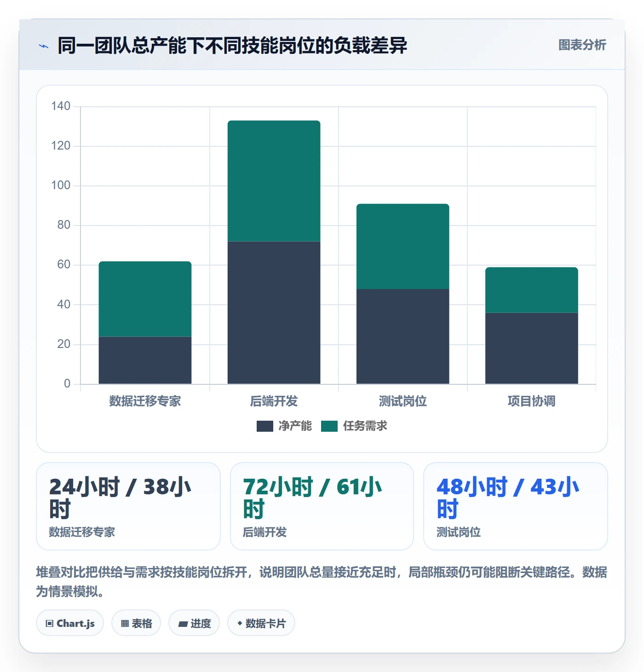Click 项目协调 net capacity bar segment
This screenshot has width=644, height=672.
pos(531,348)
